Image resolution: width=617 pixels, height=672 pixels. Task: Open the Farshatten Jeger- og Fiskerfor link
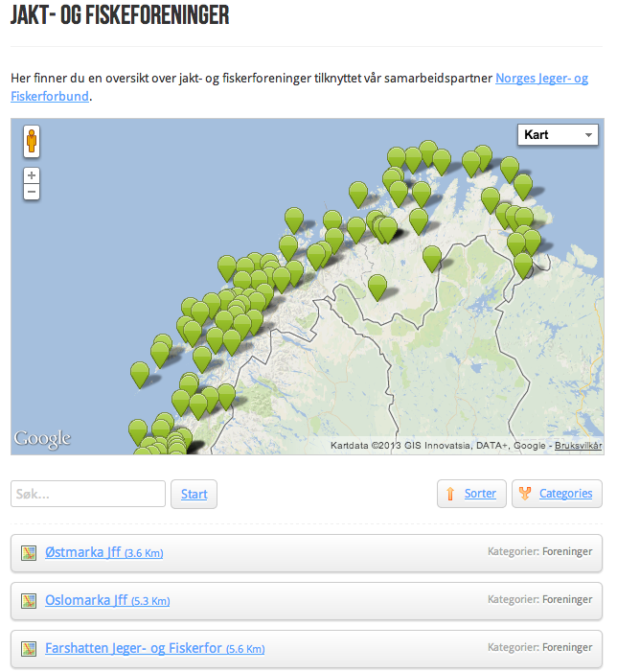155,648
